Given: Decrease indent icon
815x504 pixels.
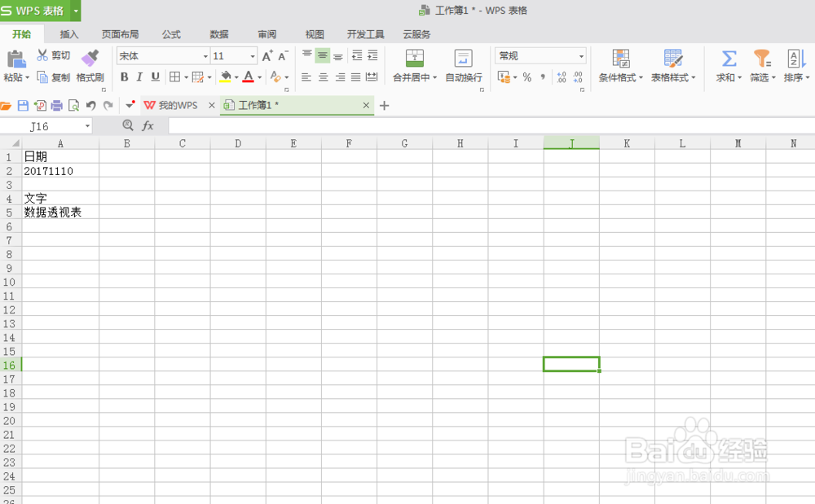Looking at the screenshot, I should pyautogui.click(x=357, y=55).
